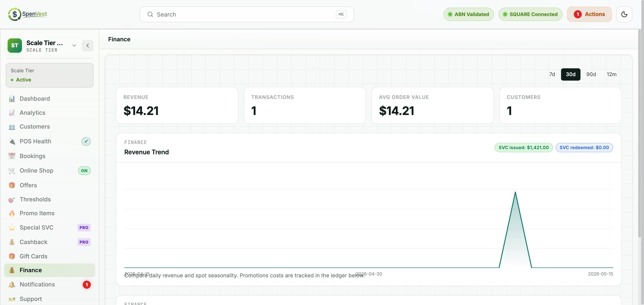Open Dashboard in the sidebar
This screenshot has height=305, width=644.
[49, 99]
